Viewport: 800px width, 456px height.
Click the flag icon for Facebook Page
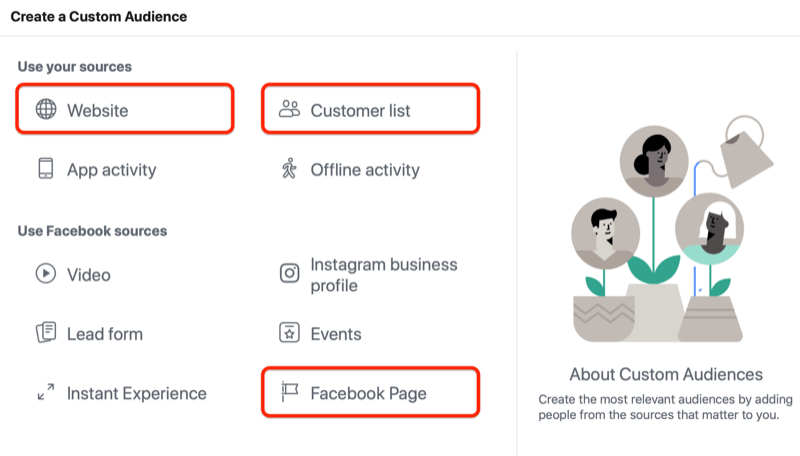coord(290,393)
